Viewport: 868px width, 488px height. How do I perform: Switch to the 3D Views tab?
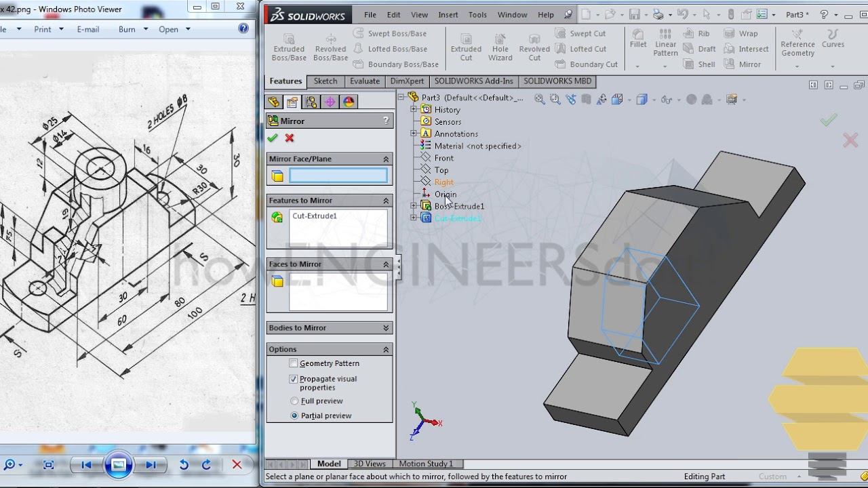coord(370,464)
